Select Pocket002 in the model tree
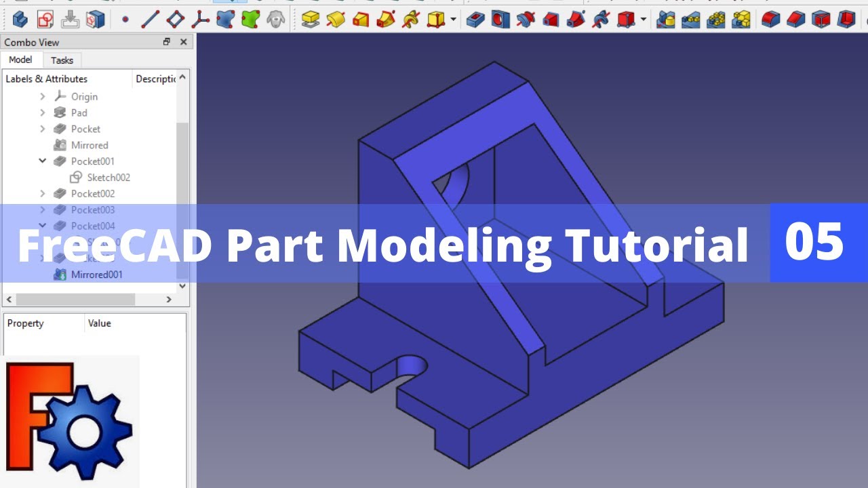This screenshot has width=868, height=488. 92,194
